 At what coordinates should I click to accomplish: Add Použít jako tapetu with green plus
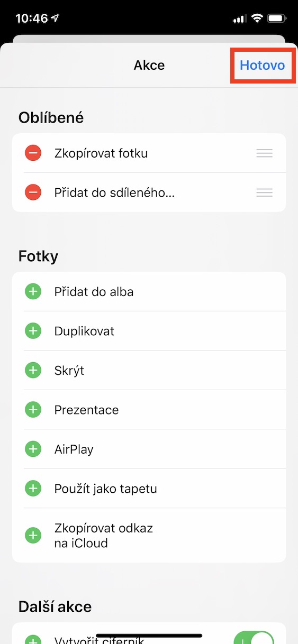(33, 489)
